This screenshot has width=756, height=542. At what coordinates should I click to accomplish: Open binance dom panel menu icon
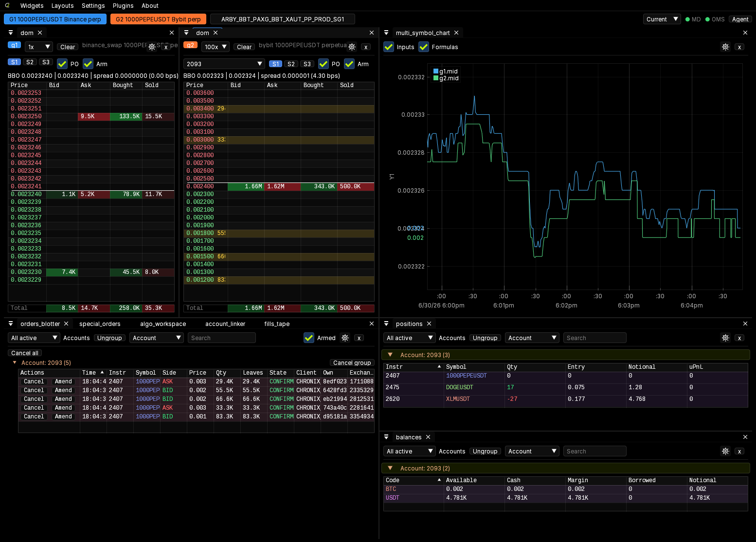pos(11,33)
